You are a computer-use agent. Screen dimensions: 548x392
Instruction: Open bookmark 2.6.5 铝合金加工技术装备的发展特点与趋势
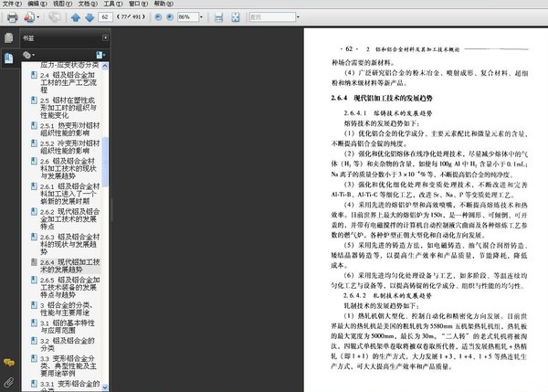(70, 288)
